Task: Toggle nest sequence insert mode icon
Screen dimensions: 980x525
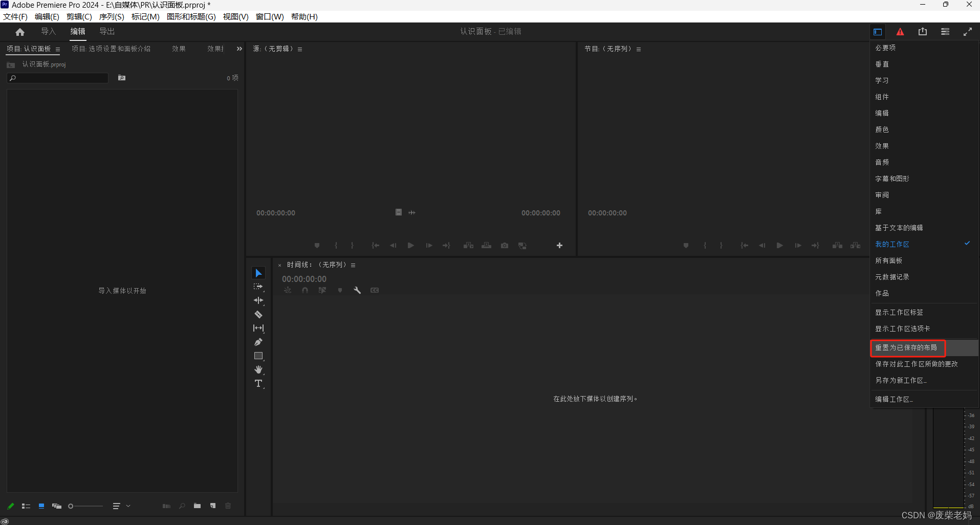Action: [x=288, y=290]
